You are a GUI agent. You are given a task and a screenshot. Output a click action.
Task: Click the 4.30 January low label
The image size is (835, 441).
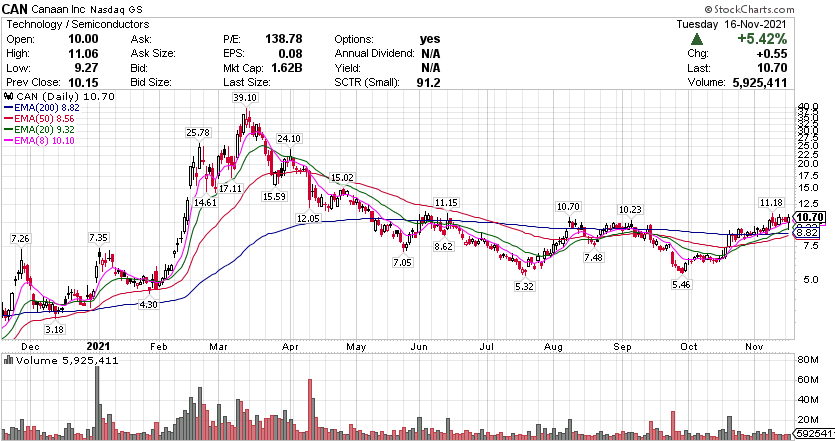pyautogui.click(x=148, y=305)
